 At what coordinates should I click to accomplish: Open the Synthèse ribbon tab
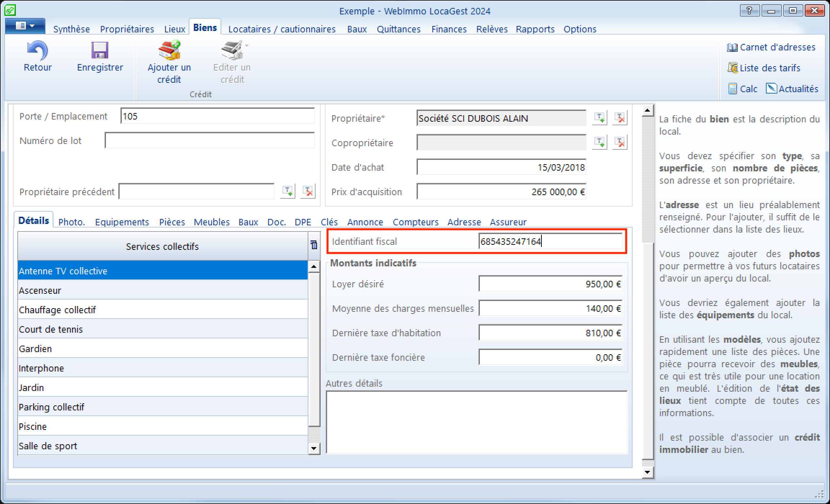tap(71, 29)
